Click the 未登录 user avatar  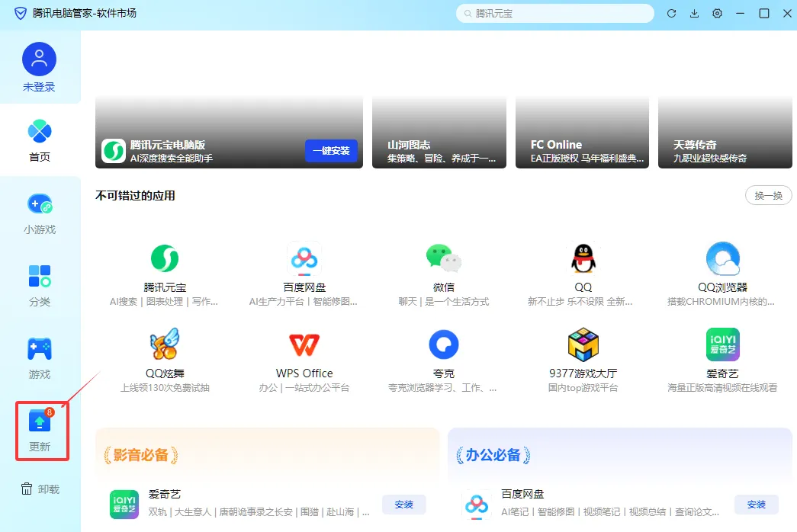coord(39,59)
